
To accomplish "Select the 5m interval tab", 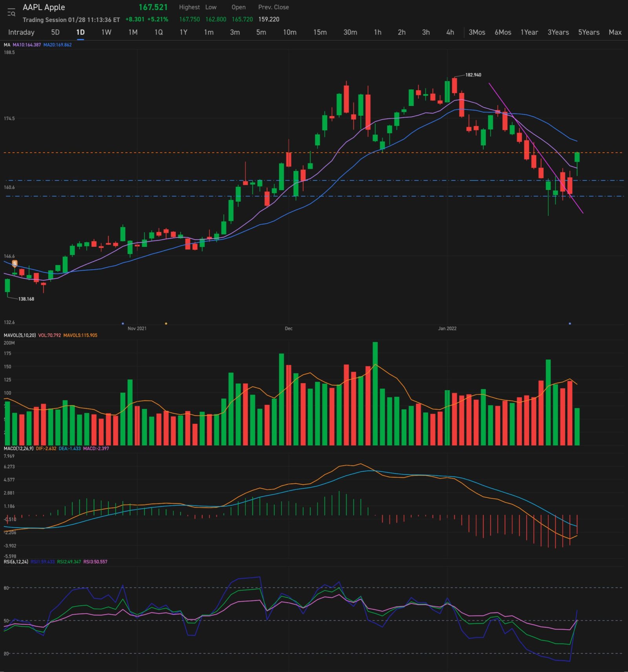I will (261, 32).
